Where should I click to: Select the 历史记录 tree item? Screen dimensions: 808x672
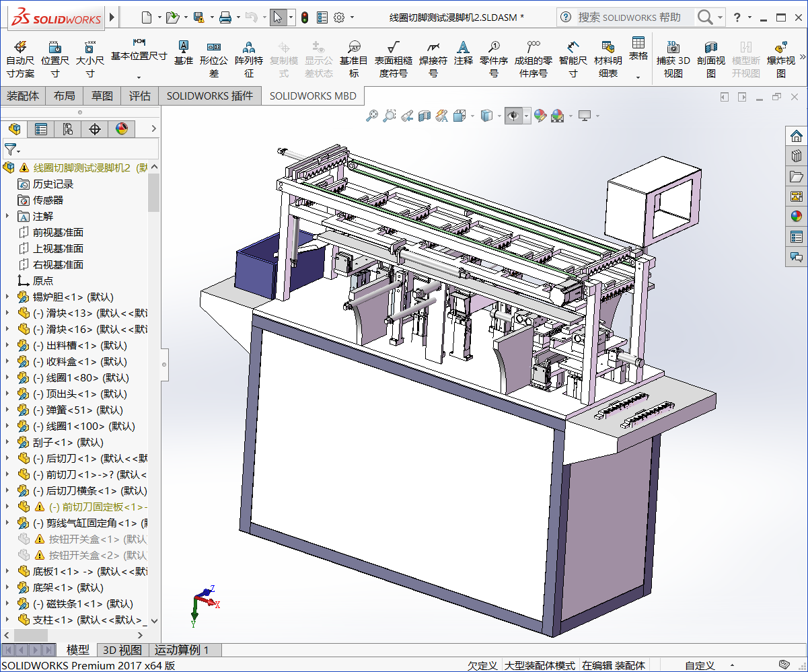click(53, 184)
